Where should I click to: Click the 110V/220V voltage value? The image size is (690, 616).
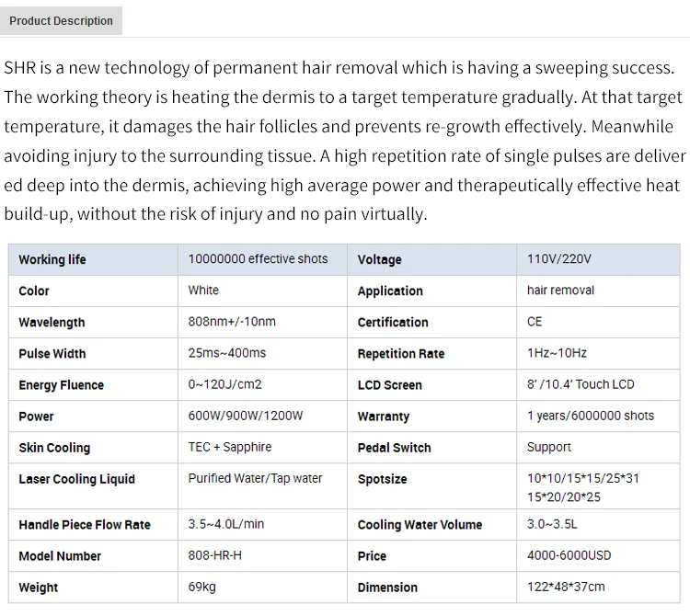click(x=558, y=259)
